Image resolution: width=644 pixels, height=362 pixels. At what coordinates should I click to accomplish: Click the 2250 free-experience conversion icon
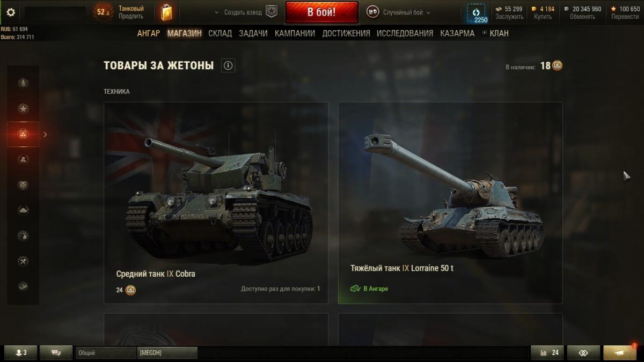point(476,13)
